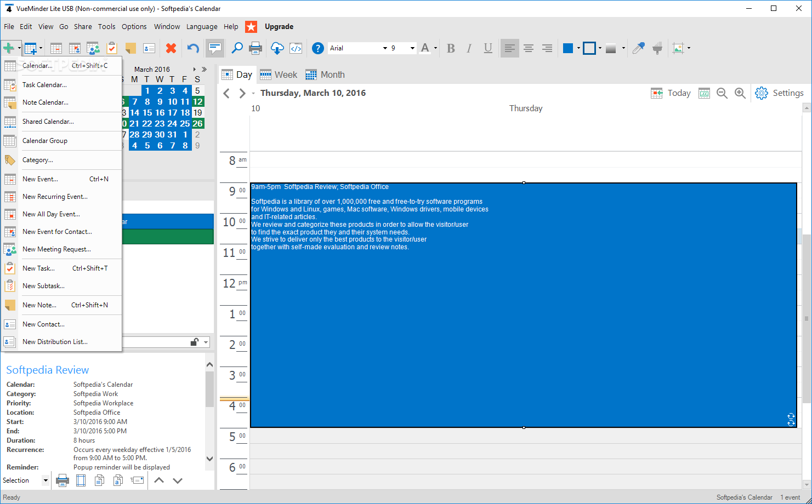Set text alignment to center
812x504 pixels.
click(x=529, y=48)
